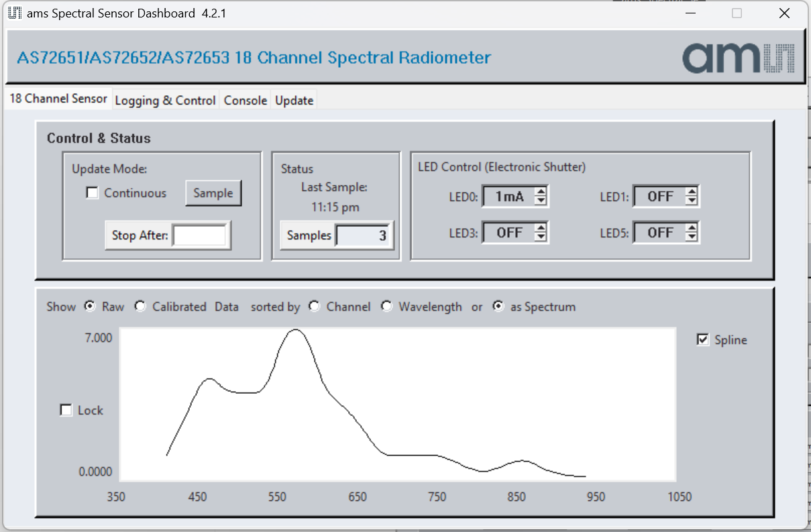The width and height of the screenshot is (811, 532).
Task: Click LED1 spinner up arrow
Action: (x=692, y=193)
